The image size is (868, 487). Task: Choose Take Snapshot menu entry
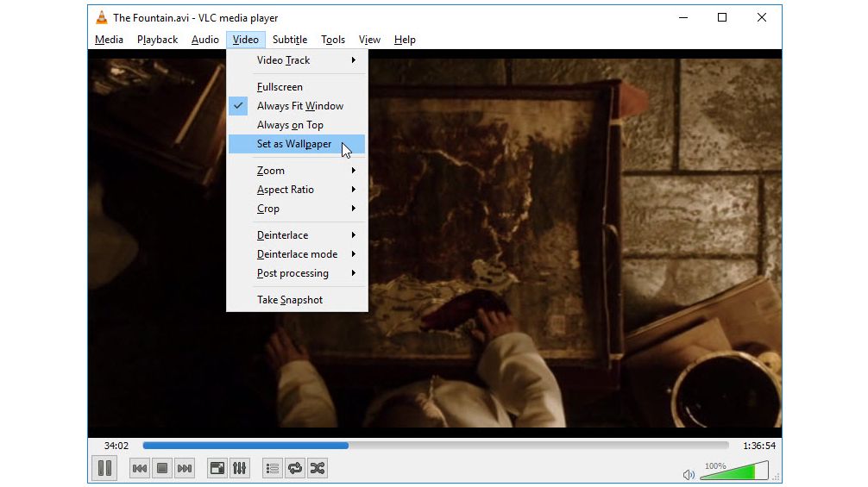[x=297, y=300]
